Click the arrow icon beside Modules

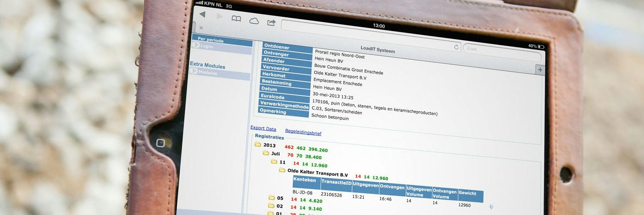pyautogui.click(x=194, y=71)
